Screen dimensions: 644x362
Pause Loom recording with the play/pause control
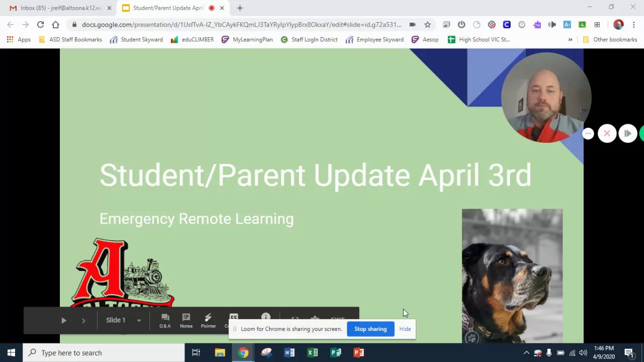[x=627, y=134]
